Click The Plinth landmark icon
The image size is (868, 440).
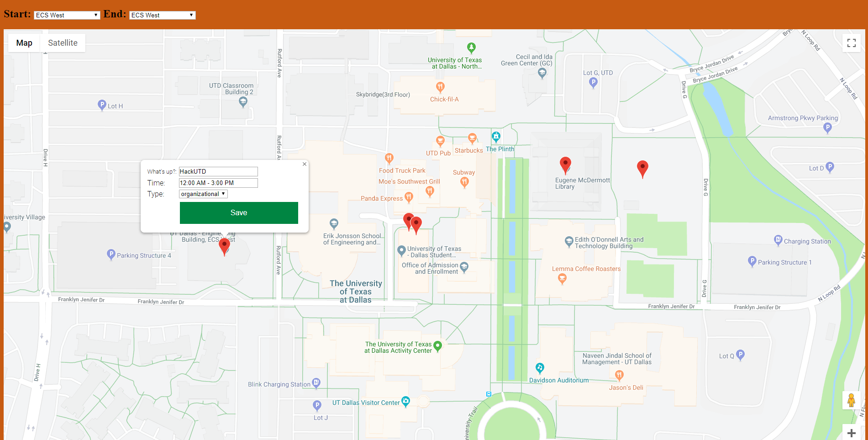tap(496, 137)
